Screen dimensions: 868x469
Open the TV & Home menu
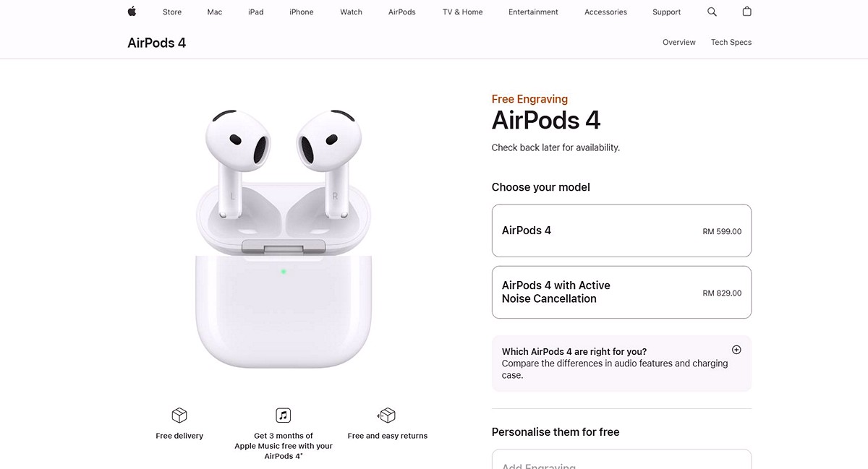(x=463, y=12)
